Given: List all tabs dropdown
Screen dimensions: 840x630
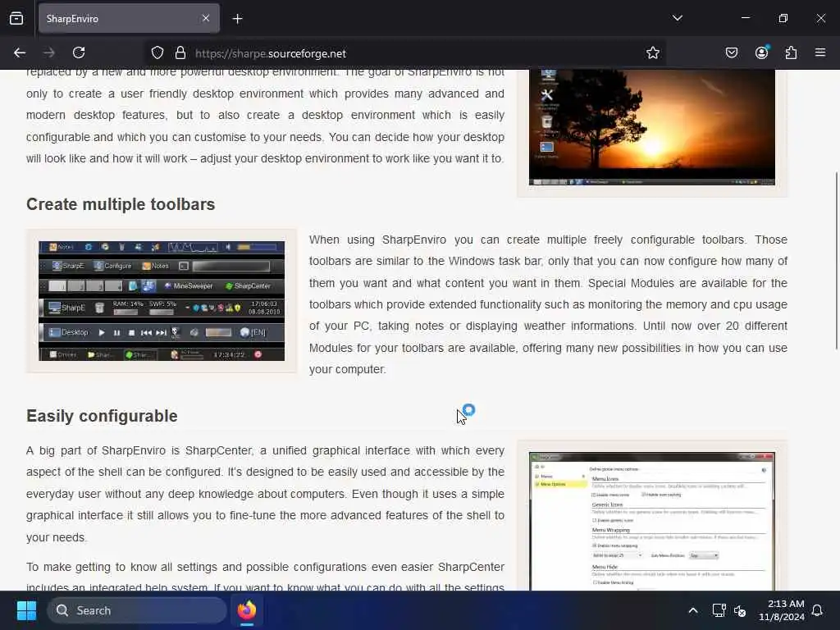Looking at the screenshot, I should (677, 18).
